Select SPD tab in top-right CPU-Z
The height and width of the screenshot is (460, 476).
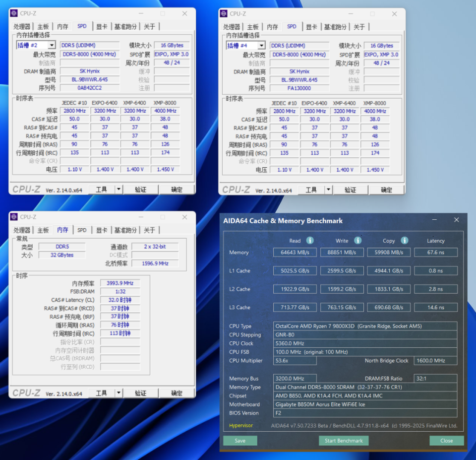coord(292,27)
